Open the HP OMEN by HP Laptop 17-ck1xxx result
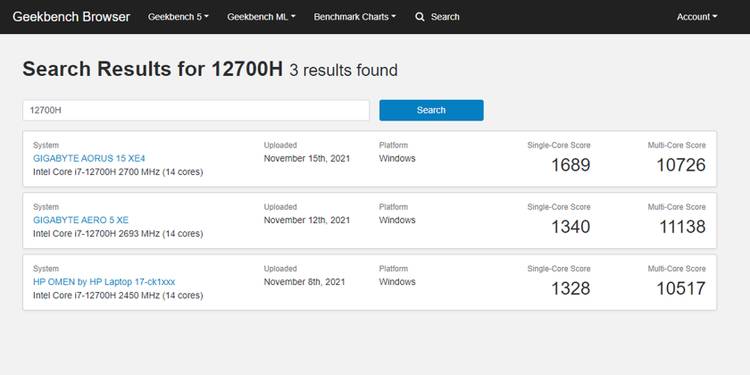The width and height of the screenshot is (750, 375). coord(104,282)
